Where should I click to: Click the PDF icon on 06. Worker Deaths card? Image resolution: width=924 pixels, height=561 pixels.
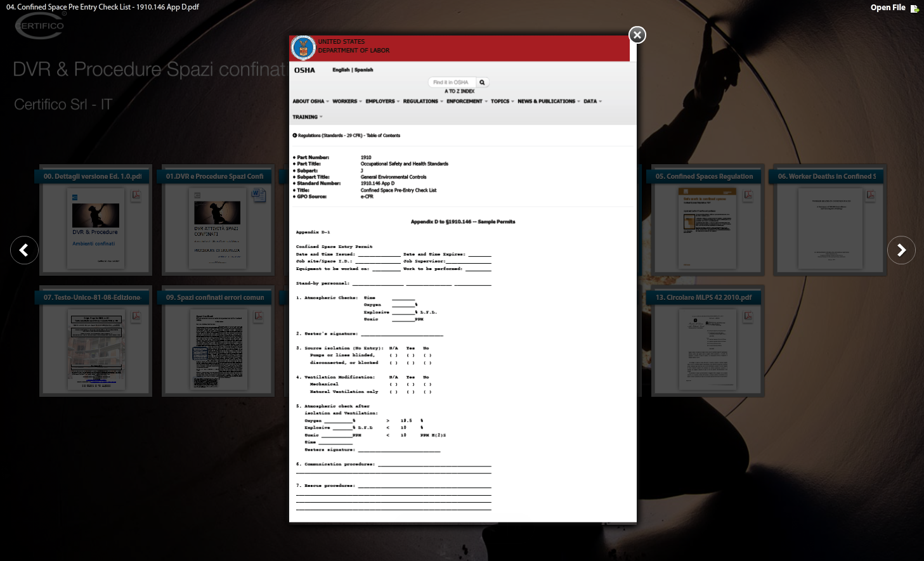point(871,195)
